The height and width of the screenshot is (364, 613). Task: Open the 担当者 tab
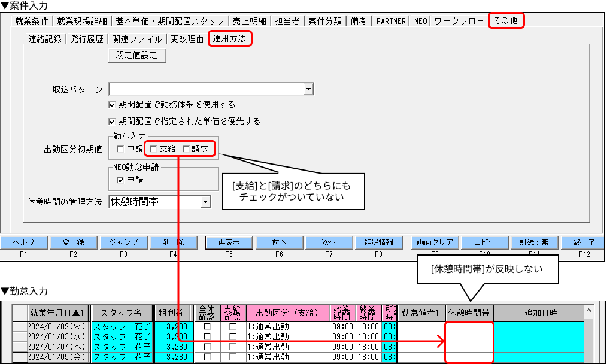[x=287, y=21]
